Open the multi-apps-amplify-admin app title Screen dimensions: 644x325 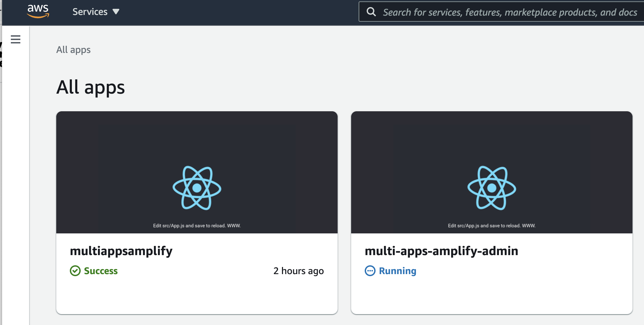coord(441,251)
